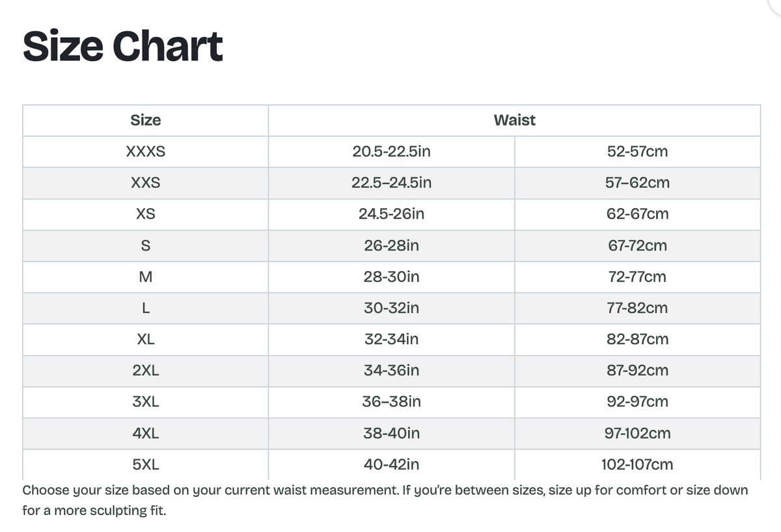
Task: Click the 87-92cm waist value
Action: [x=637, y=371]
